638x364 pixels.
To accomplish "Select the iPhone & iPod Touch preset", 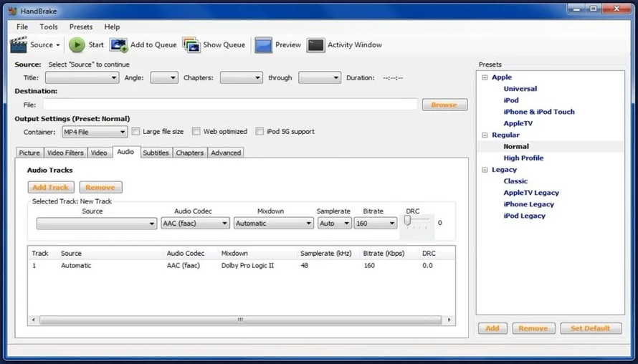I will [539, 112].
